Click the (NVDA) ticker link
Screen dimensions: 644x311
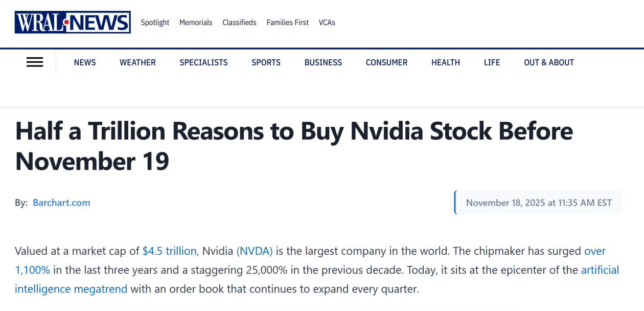click(255, 251)
